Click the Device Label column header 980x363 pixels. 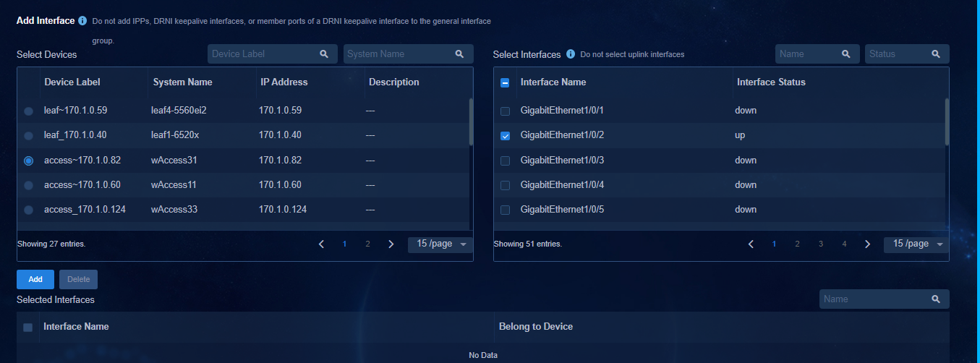(x=72, y=82)
